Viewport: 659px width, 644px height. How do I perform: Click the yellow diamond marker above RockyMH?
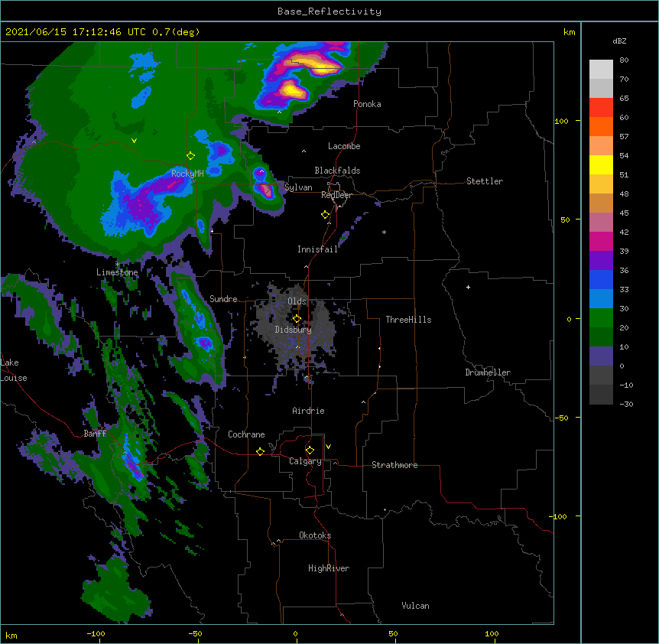tap(191, 156)
